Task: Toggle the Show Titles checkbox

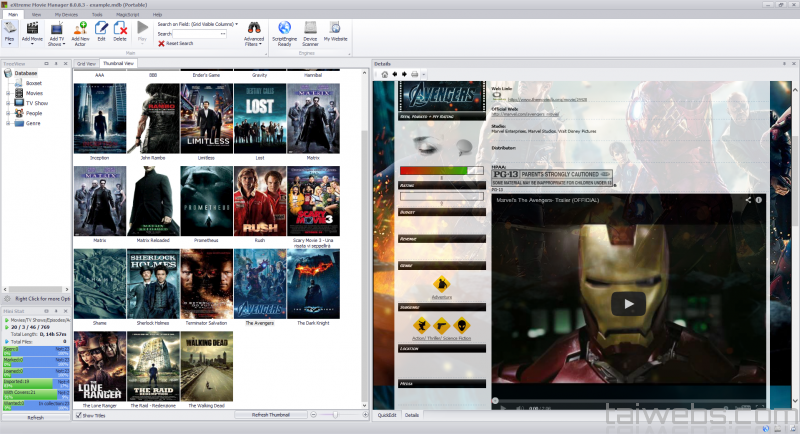Action: click(x=80, y=414)
